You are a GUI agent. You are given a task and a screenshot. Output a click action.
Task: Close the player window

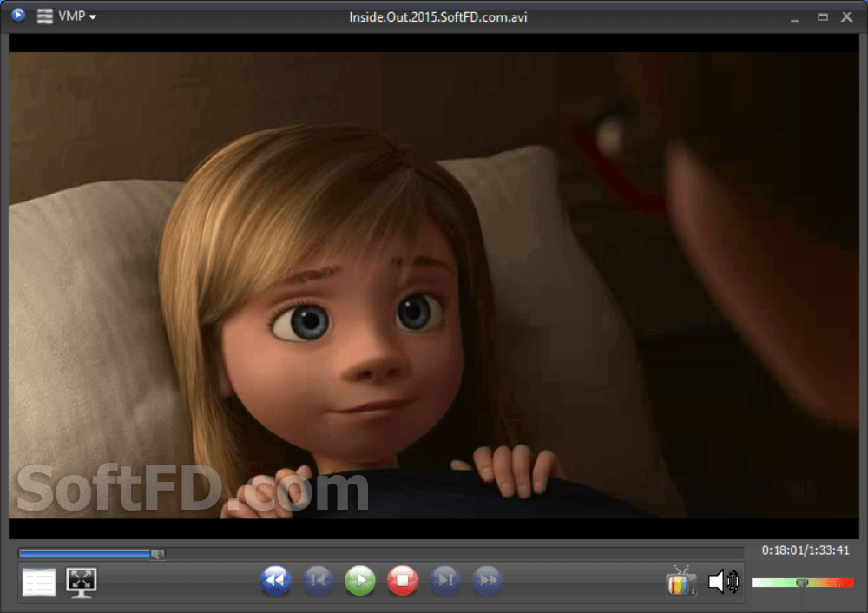tap(847, 17)
